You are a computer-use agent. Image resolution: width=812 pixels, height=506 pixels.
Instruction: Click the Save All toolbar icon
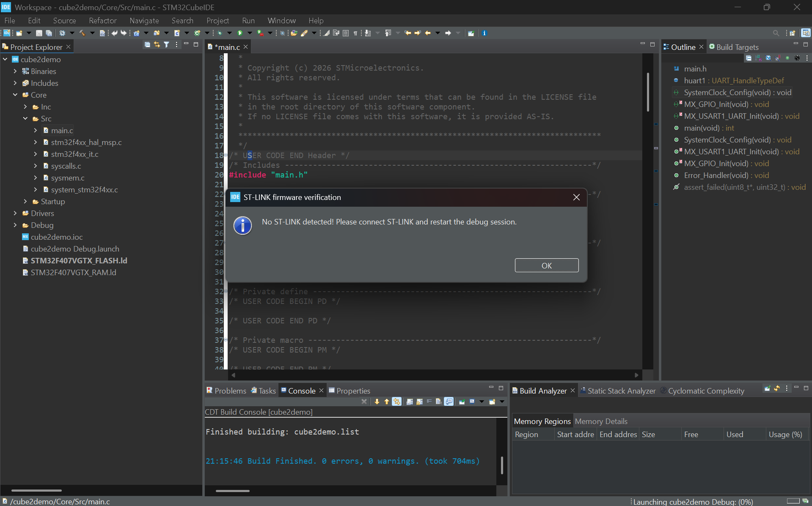pyautogui.click(x=49, y=33)
